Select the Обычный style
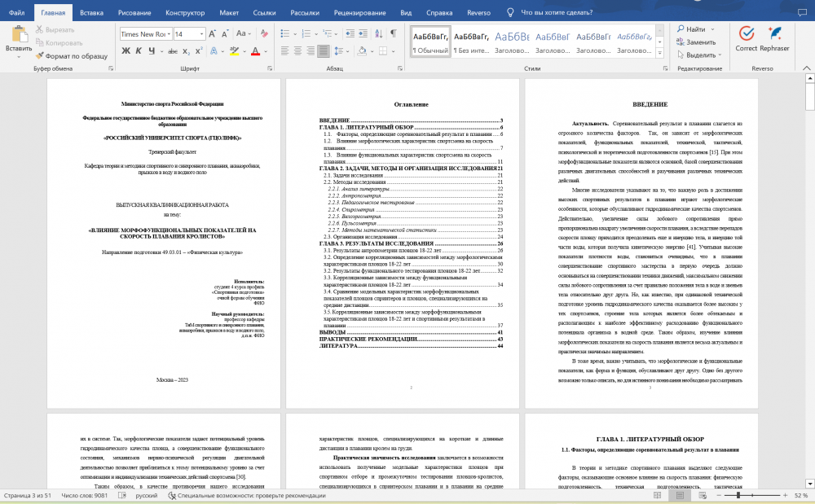 click(430, 42)
